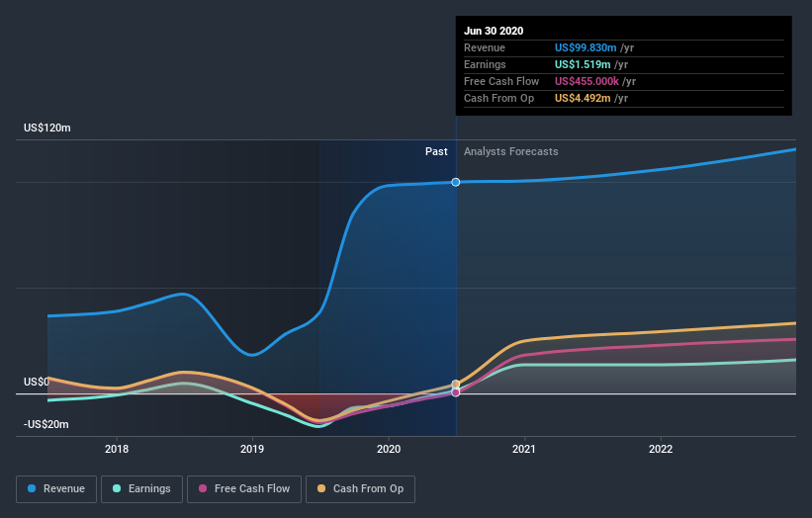
Task: Click the Cash From Op marker at Jun 2020
Action: tap(456, 384)
